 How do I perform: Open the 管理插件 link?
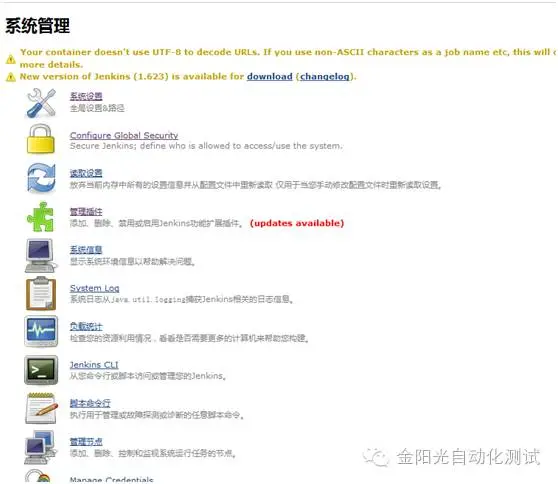coord(86,212)
